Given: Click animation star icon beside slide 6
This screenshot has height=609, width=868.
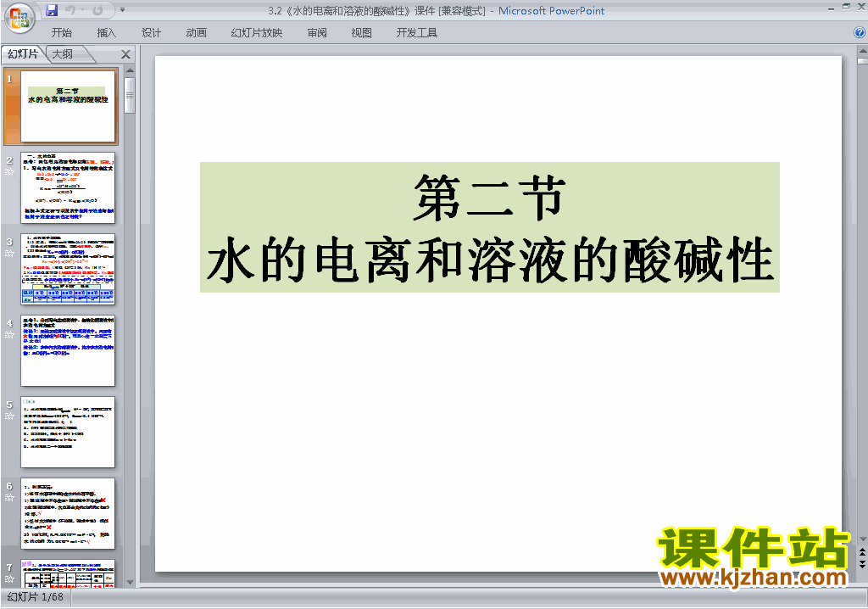Looking at the screenshot, I should click(x=9, y=498).
